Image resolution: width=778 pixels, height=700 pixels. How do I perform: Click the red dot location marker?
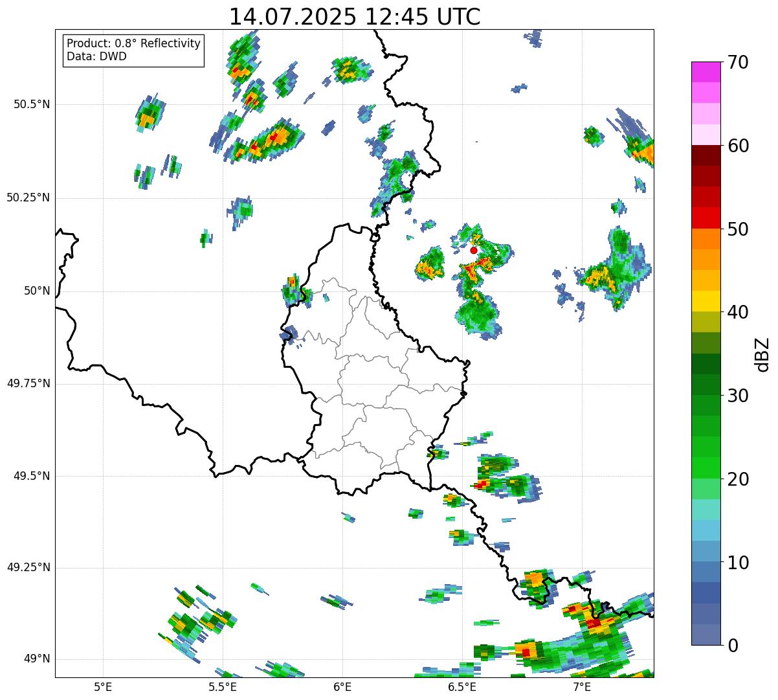(474, 250)
